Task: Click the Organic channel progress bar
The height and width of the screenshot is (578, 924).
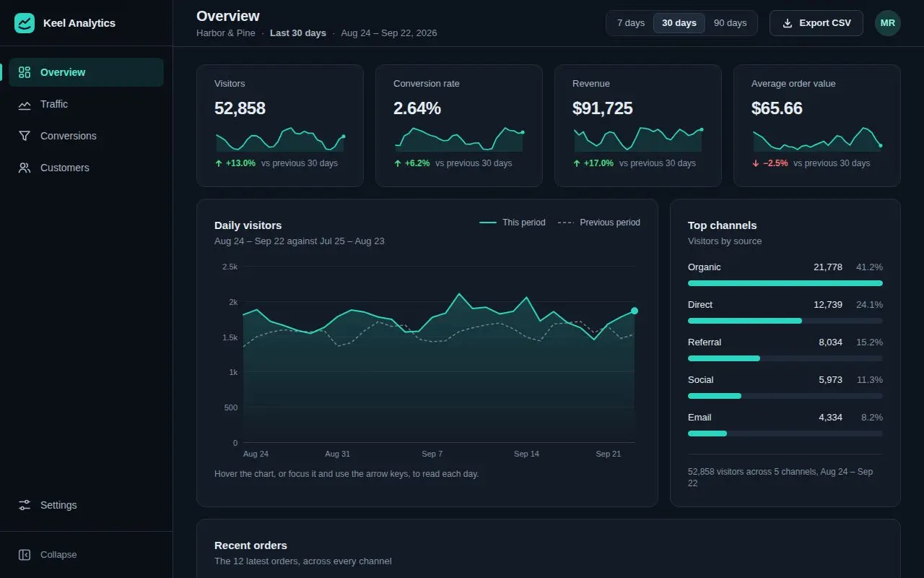Action: [x=785, y=283]
